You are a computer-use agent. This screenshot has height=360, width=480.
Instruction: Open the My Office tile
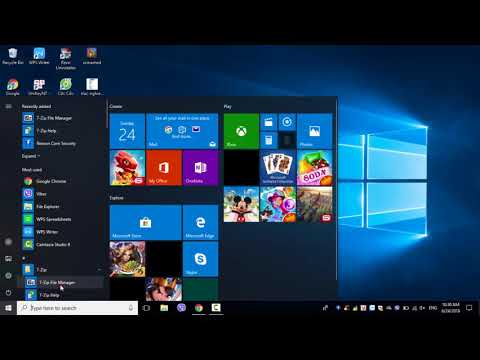(x=164, y=168)
